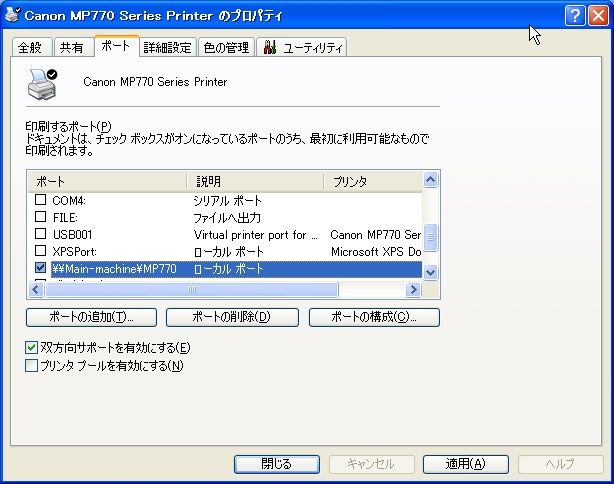Image resolution: width=614 pixels, height=484 pixels.
Task: Click the vertical scrollbar thumb in port list
Action: pos(430,237)
